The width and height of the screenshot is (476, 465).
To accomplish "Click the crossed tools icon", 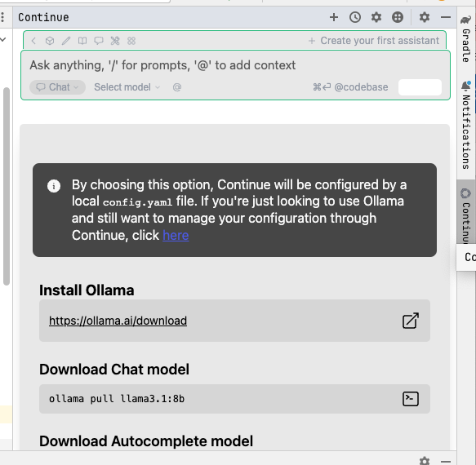I will 115,41.
